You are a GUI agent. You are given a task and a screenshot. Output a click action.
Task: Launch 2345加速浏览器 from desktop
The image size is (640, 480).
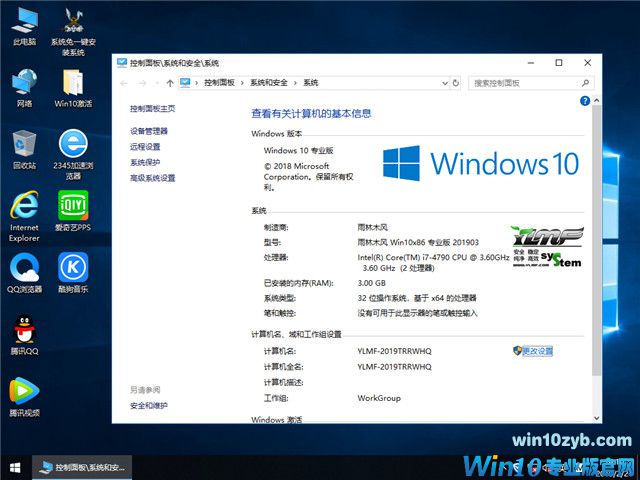(73, 155)
